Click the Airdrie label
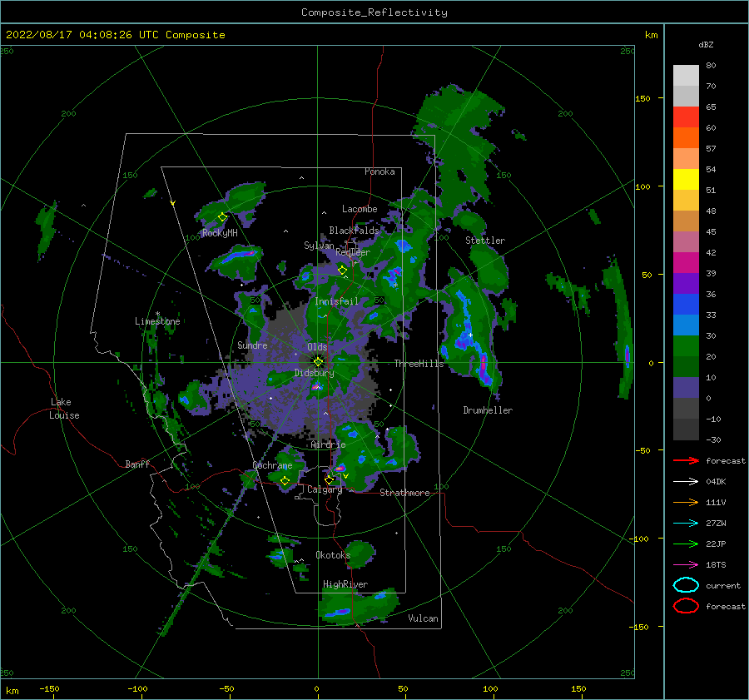 tap(328, 444)
